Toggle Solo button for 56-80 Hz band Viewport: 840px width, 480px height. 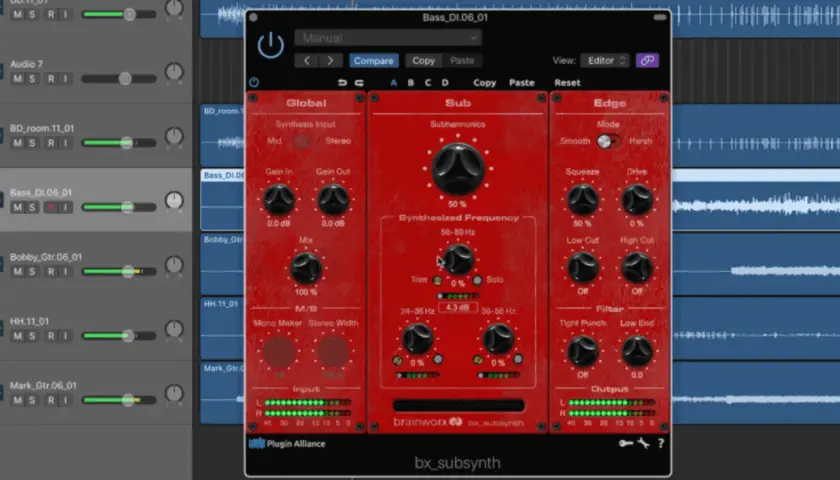477,280
